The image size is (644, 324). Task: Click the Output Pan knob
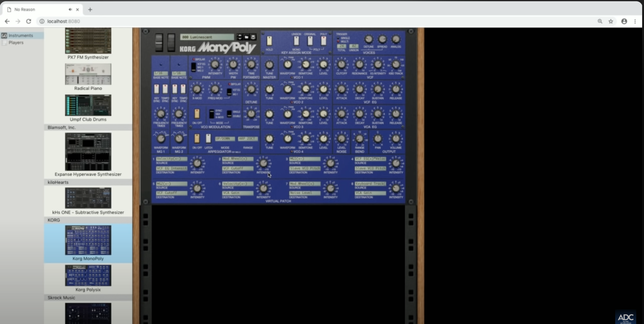pos(378,139)
